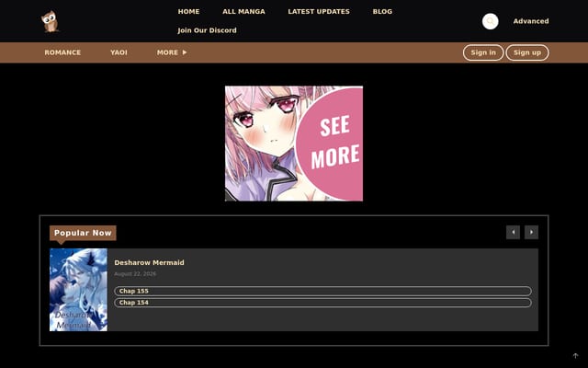Click the Sign up button
This screenshot has height=368, width=588.
(x=527, y=52)
